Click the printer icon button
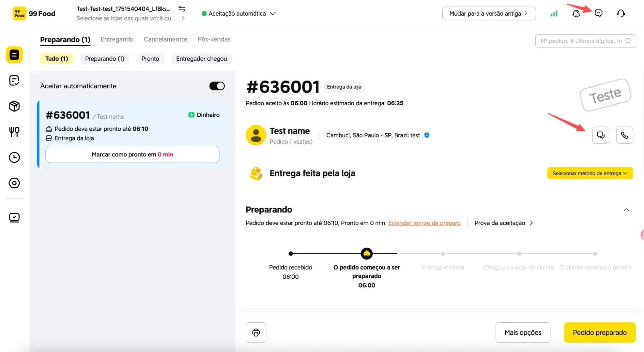Screen dimensions: 644x352 [256, 332]
